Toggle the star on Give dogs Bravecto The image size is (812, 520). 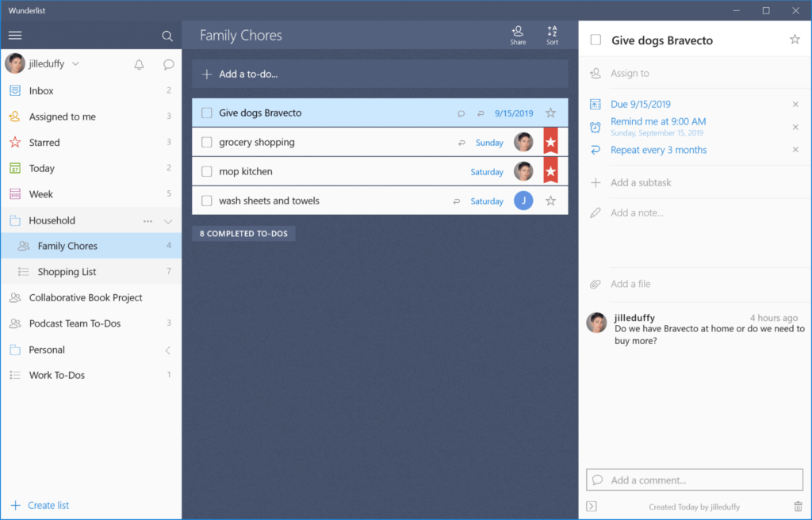click(551, 113)
